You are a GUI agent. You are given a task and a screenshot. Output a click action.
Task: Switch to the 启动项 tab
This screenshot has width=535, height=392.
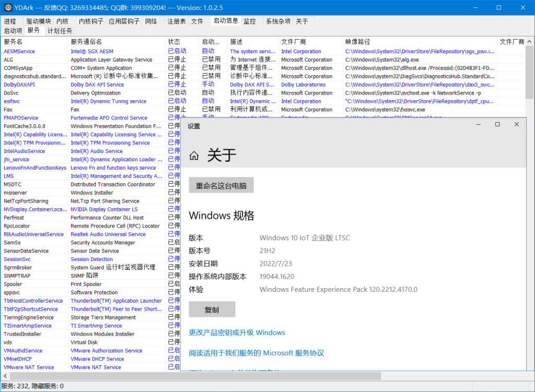pyautogui.click(x=12, y=31)
